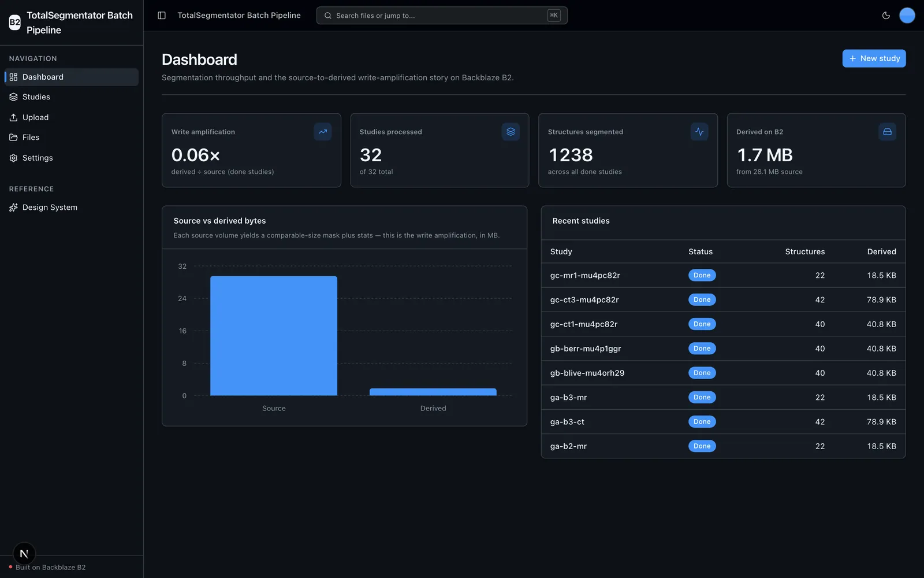Screen dimensions: 924x578
Task: Go to the Studies page
Action: coord(72,97)
